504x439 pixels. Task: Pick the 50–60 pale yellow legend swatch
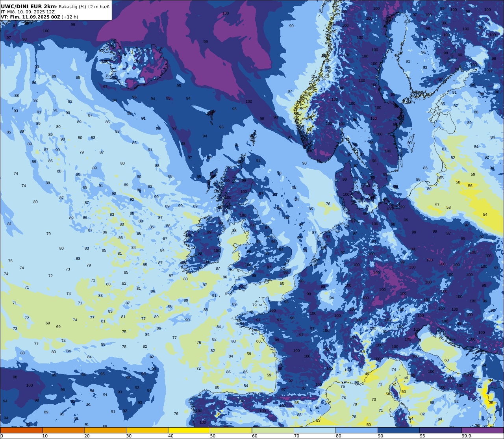coord(231,430)
